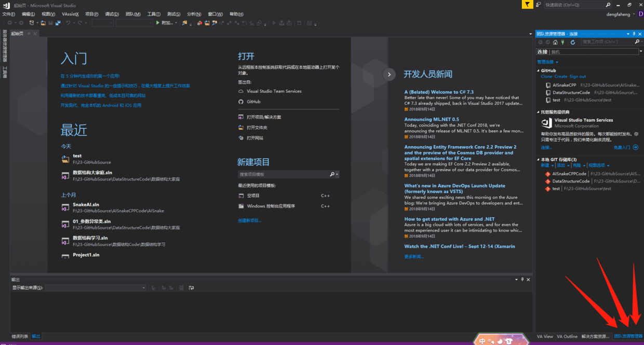
Task: Open the Tools menu
Action: (x=154, y=14)
